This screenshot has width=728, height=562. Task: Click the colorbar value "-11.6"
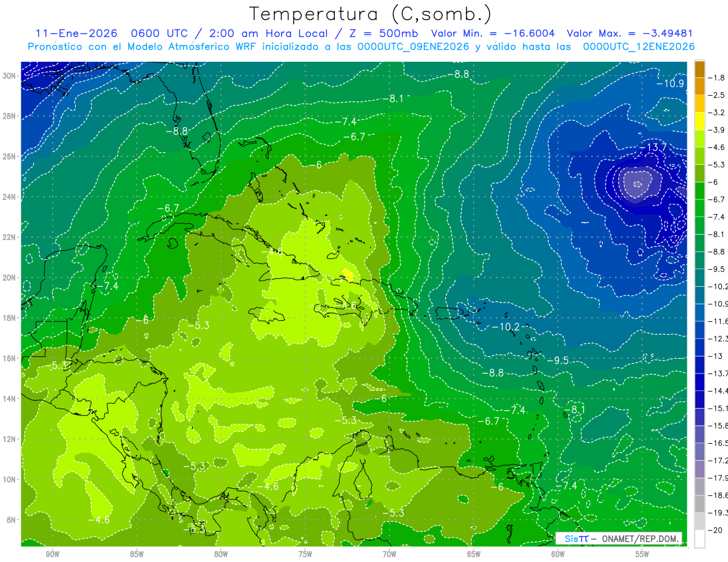718,321
